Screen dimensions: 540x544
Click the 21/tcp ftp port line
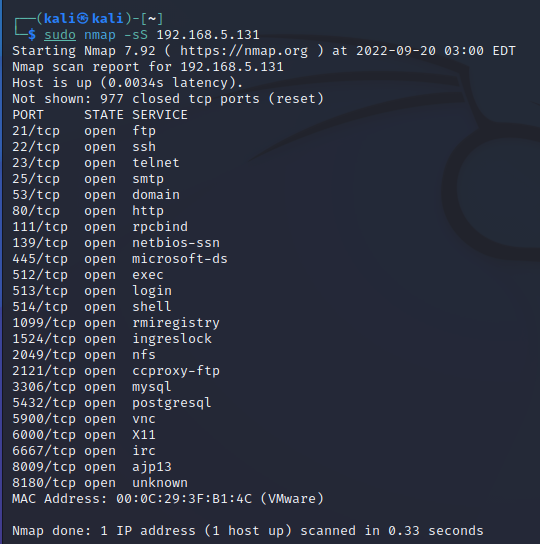[x=84, y=131]
